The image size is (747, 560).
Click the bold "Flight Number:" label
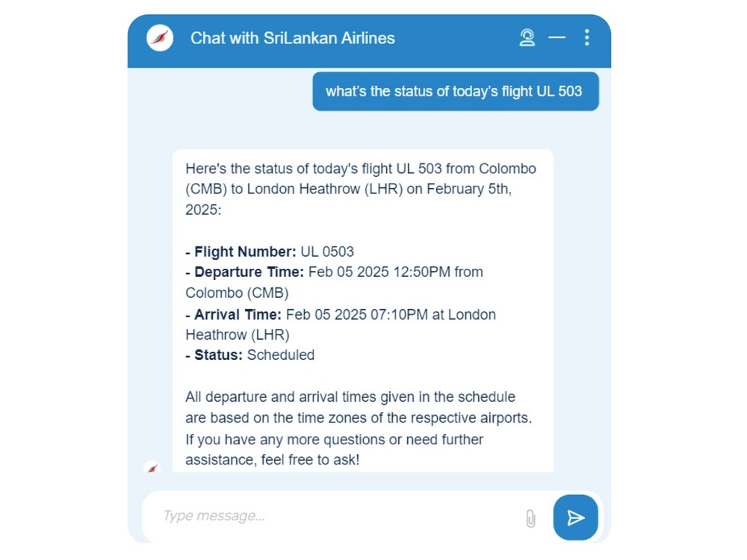tap(245, 252)
